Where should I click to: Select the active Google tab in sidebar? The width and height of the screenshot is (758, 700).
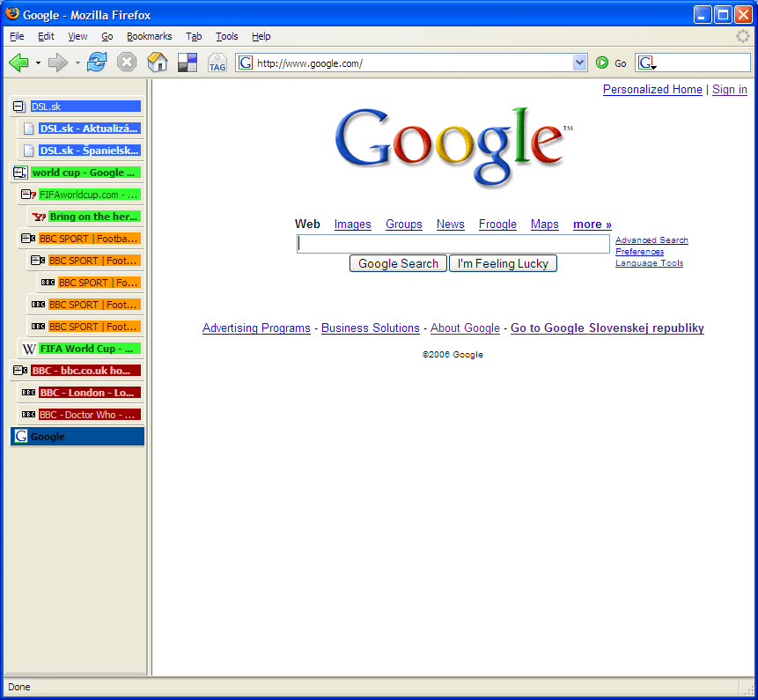tap(77, 437)
